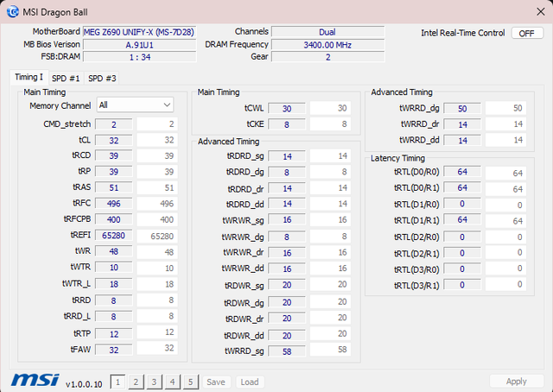Toggle Intel Real-Time Control OFF button
The height and width of the screenshot is (392, 553).
click(527, 33)
